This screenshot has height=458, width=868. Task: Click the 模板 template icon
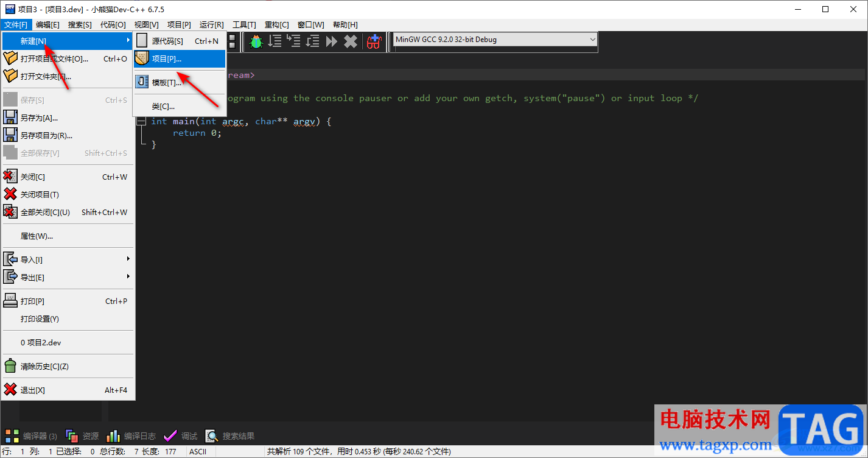[142, 82]
